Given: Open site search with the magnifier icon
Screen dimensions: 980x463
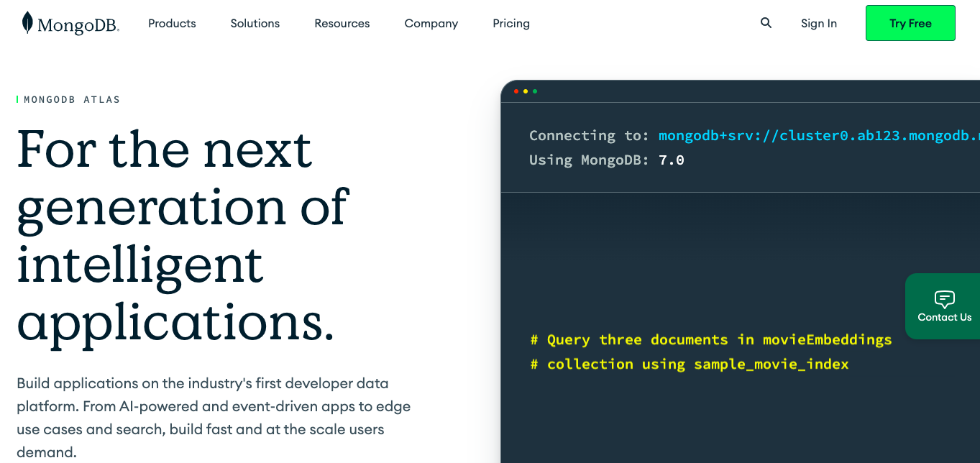Looking at the screenshot, I should click(x=766, y=23).
